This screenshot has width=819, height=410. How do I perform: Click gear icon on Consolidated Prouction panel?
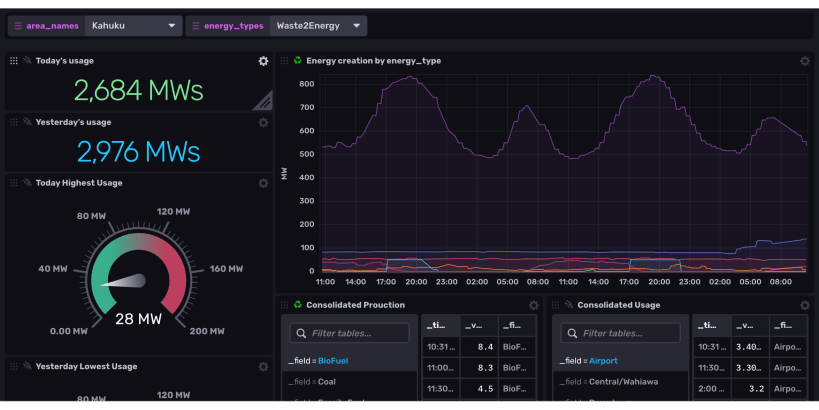(534, 305)
